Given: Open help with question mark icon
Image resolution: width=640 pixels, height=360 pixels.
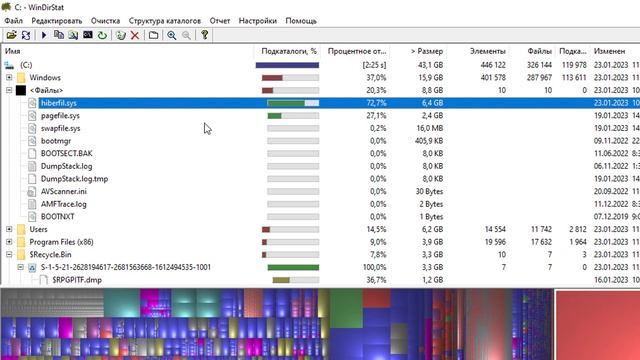Looking at the screenshot, I should [204, 35].
